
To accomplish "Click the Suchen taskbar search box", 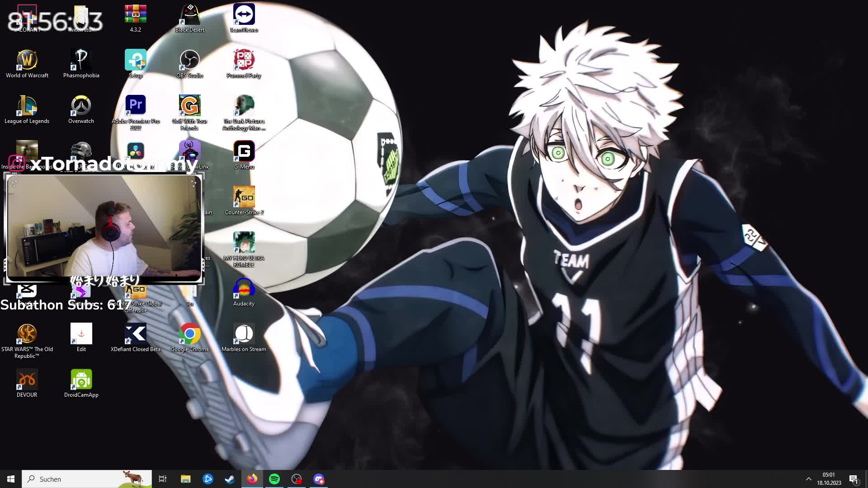I will (x=87, y=479).
